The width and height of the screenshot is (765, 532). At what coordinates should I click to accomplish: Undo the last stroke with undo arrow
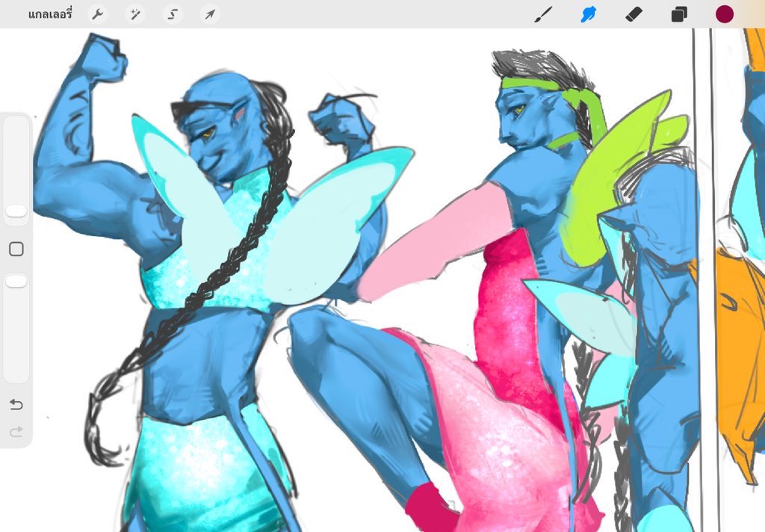16,405
